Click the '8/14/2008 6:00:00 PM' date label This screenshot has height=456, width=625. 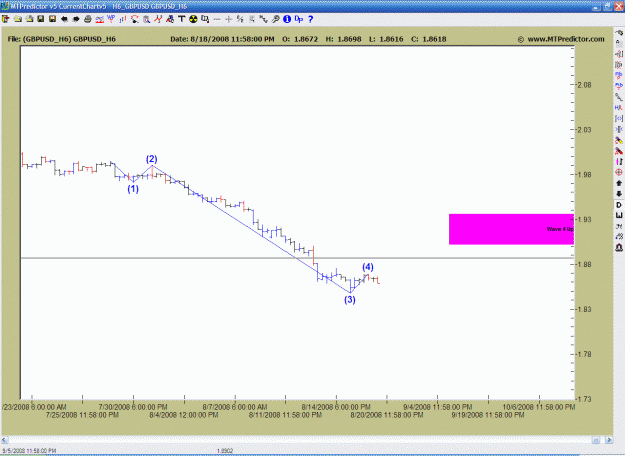click(336, 407)
